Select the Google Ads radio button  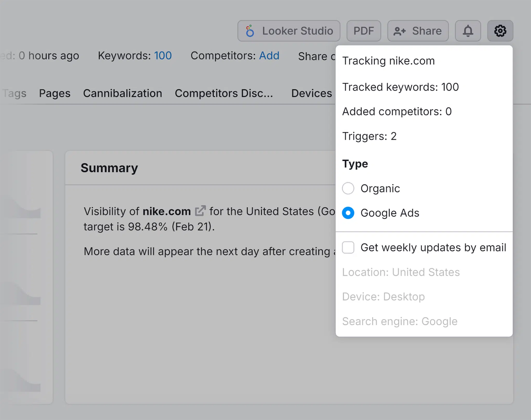click(x=348, y=213)
